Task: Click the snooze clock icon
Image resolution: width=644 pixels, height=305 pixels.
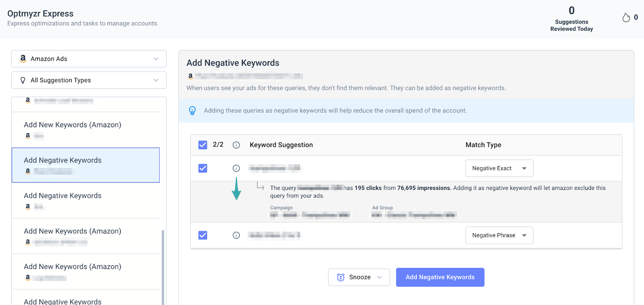Action: (x=341, y=277)
